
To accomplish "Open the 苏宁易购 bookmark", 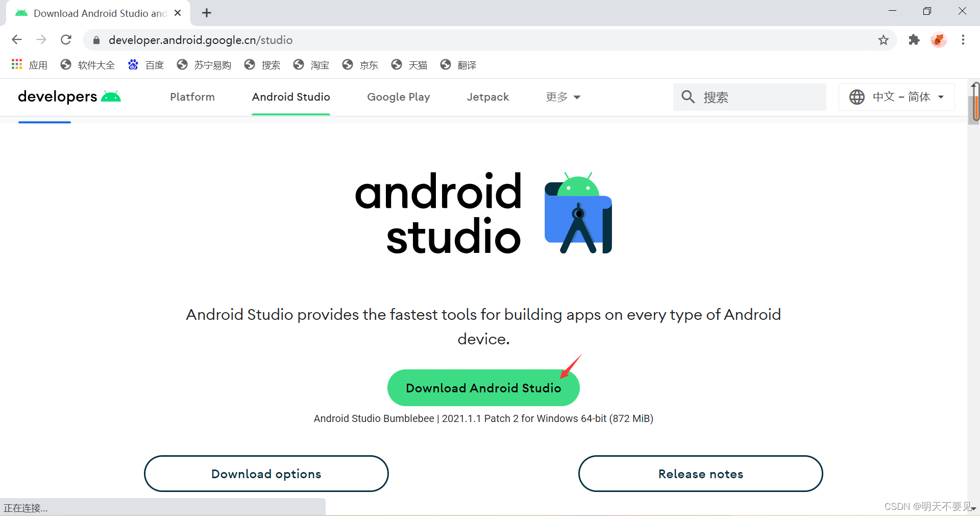I will [x=204, y=65].
